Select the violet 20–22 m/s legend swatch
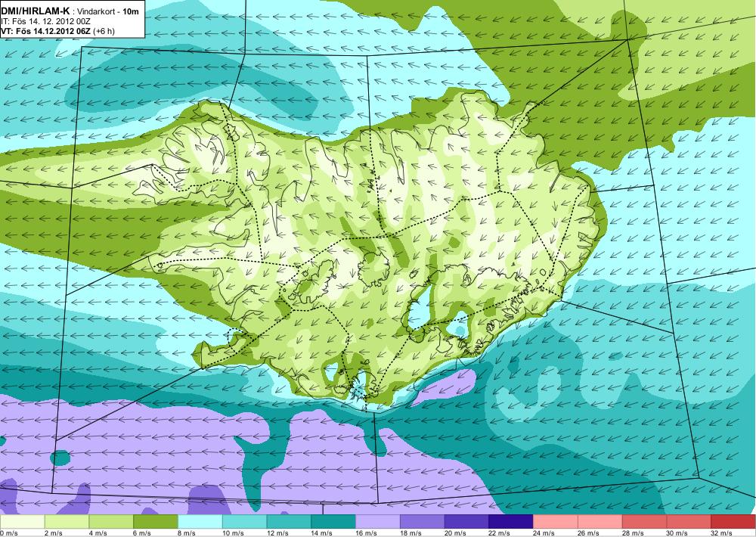The image size is (756, 537). click(x=466, y=522)
